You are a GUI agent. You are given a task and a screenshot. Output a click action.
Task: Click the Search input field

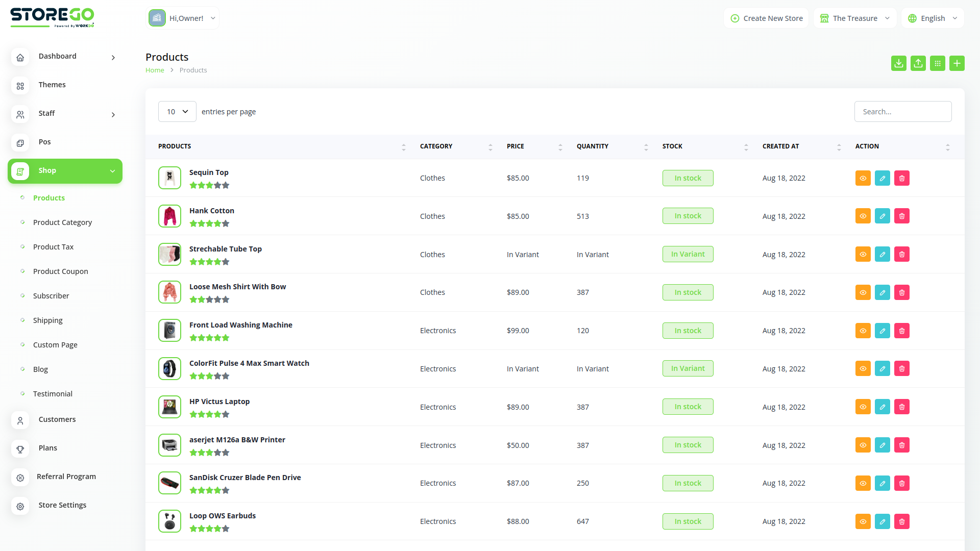click(902, 112)
